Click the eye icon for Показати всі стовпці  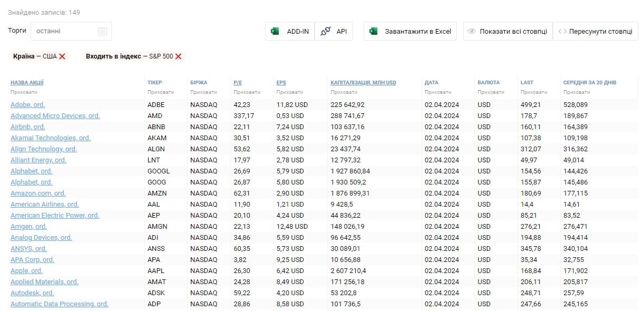coord(472,31)
